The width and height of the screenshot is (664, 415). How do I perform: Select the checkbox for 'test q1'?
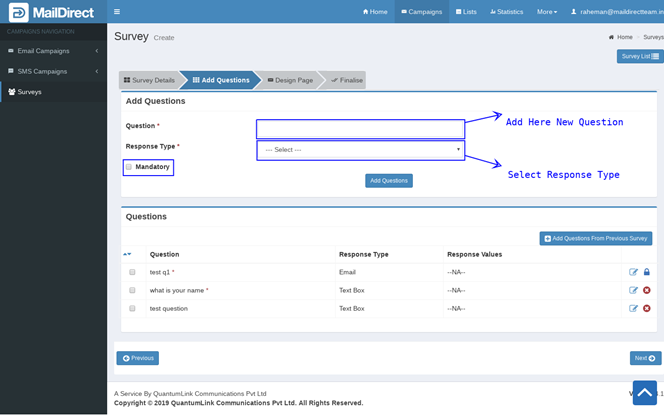point(132,272)
